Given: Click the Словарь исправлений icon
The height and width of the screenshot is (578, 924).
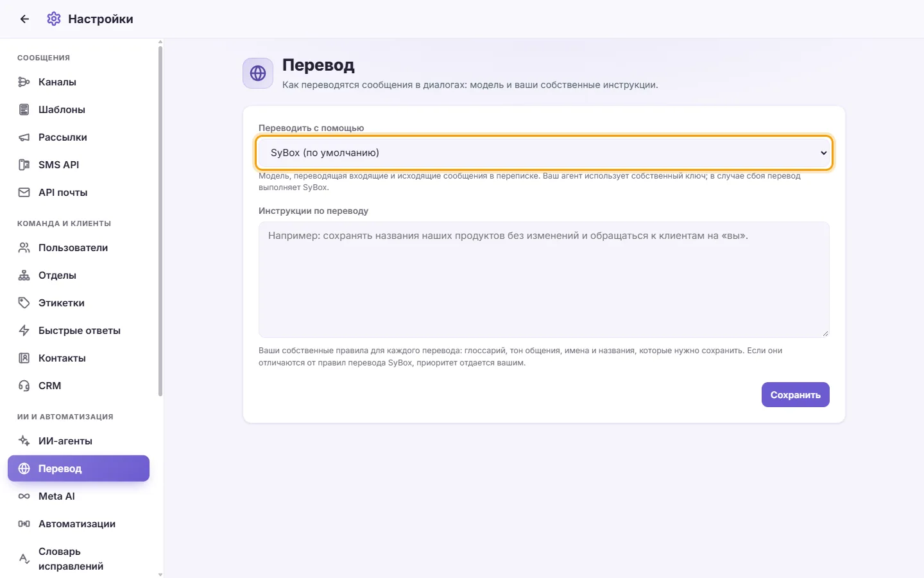Looking at the screenshot, I should click(24, 559).
